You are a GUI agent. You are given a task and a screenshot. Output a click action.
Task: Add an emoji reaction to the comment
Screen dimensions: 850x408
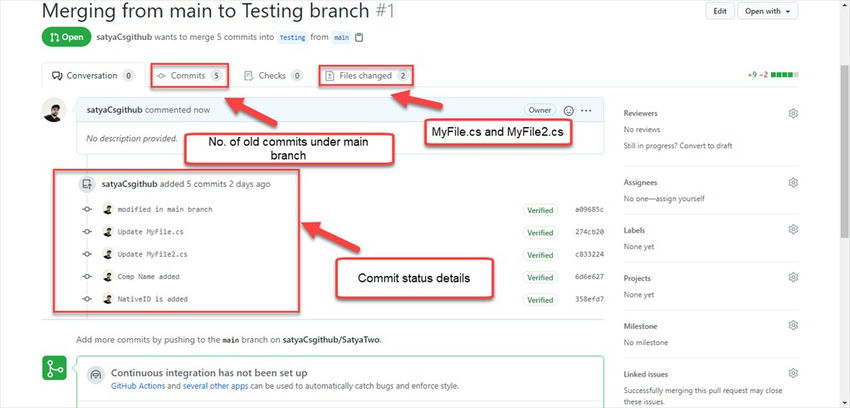coord(568,110)
